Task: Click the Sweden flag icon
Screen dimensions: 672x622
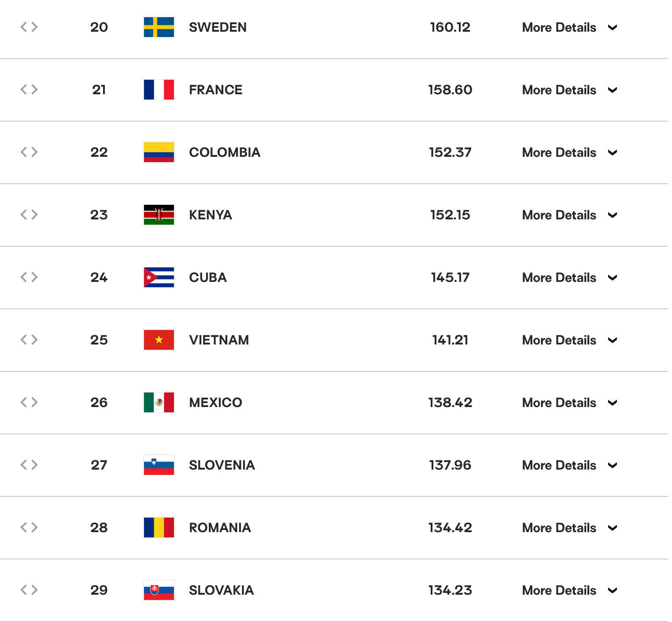Action: (x=159, y=27)
